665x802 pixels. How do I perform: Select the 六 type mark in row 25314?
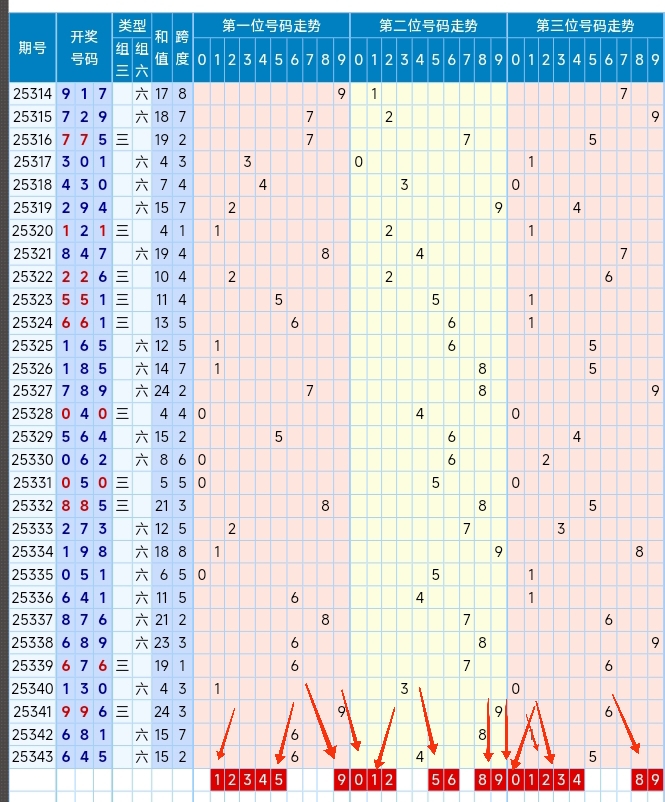tap(142, 94)
